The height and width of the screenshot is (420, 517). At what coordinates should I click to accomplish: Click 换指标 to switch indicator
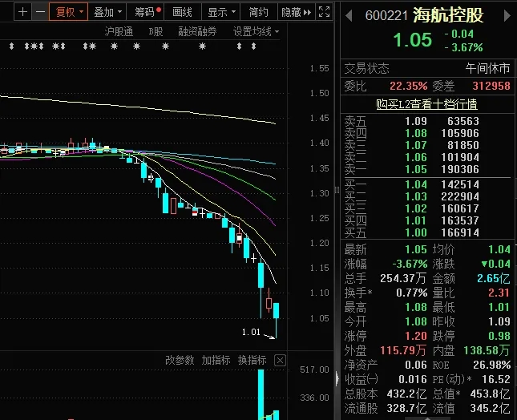(x=251, y=361)
